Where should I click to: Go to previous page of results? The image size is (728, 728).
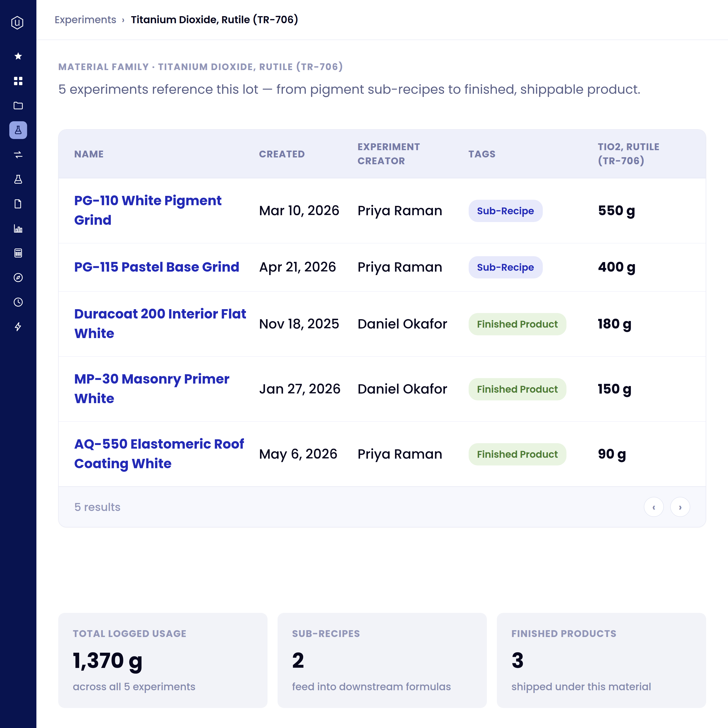(654, 507)
